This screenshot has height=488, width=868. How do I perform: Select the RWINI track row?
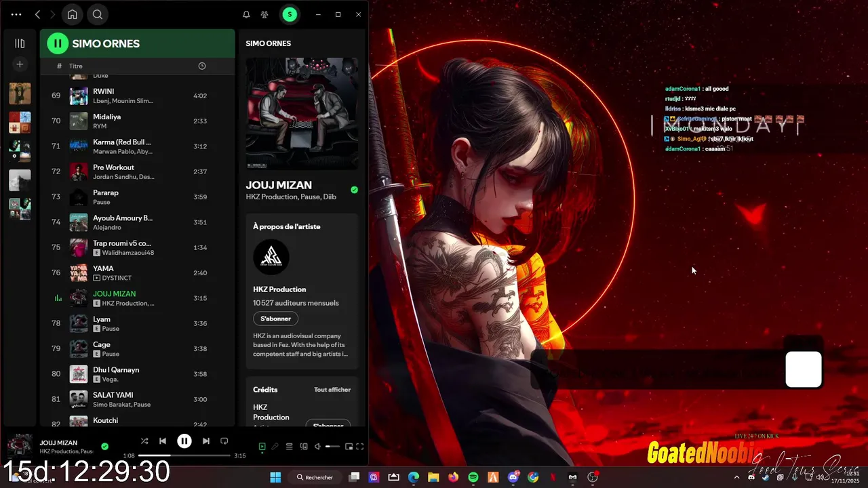tap(138, 96)
